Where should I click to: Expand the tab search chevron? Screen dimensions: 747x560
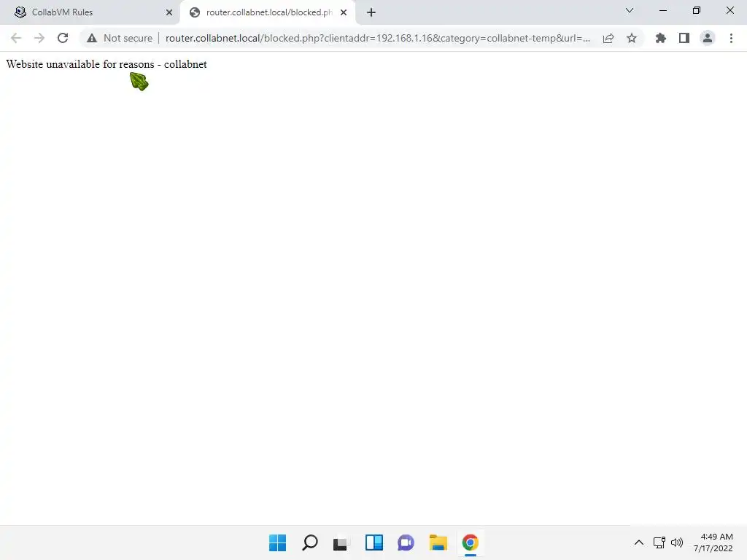(x=630, y=10)
